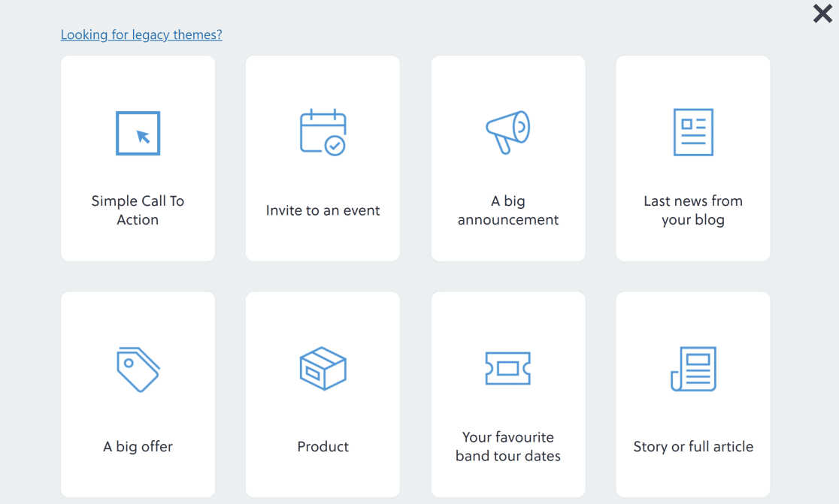Viewport: 839px width, 504px height.
Task: Click the megaphone announcement icon
Action: point(508,132)
